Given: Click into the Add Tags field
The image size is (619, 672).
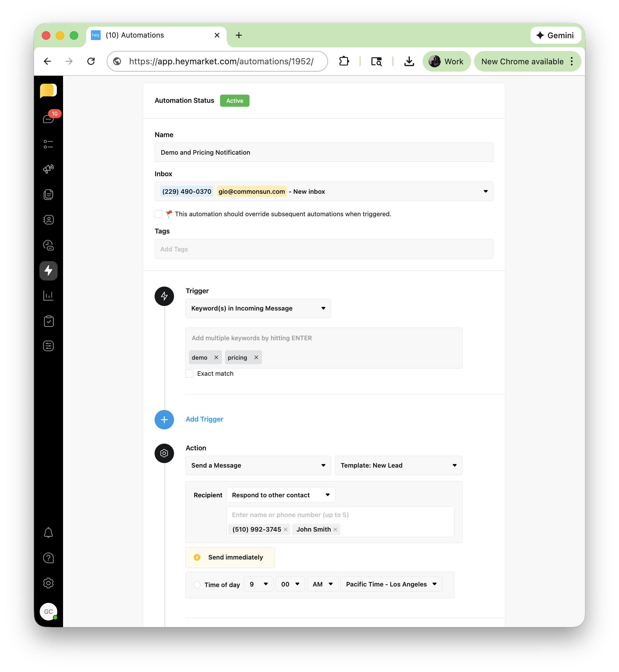Looking at the screenshot, I should pyautogui.click(x=323, y=249).
